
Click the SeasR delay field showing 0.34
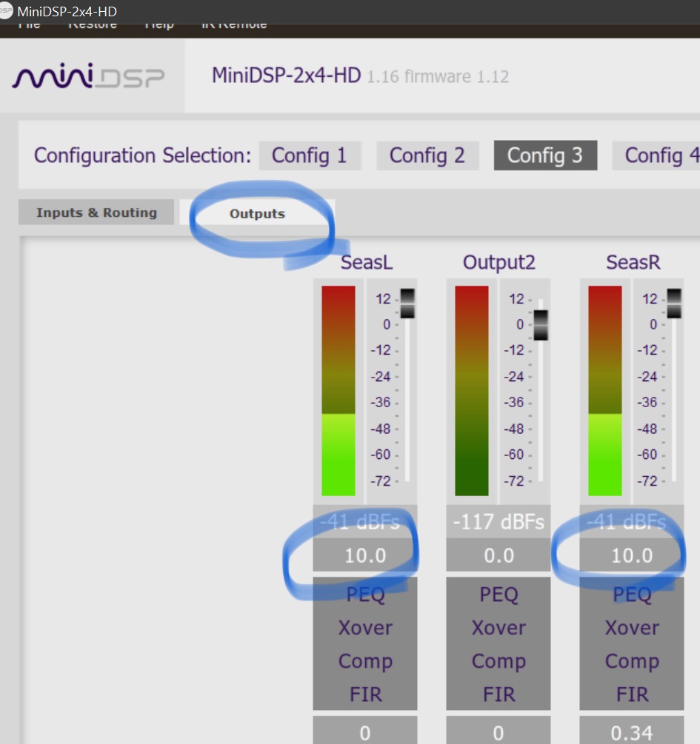pyautogui.click(x=632, y=731)
